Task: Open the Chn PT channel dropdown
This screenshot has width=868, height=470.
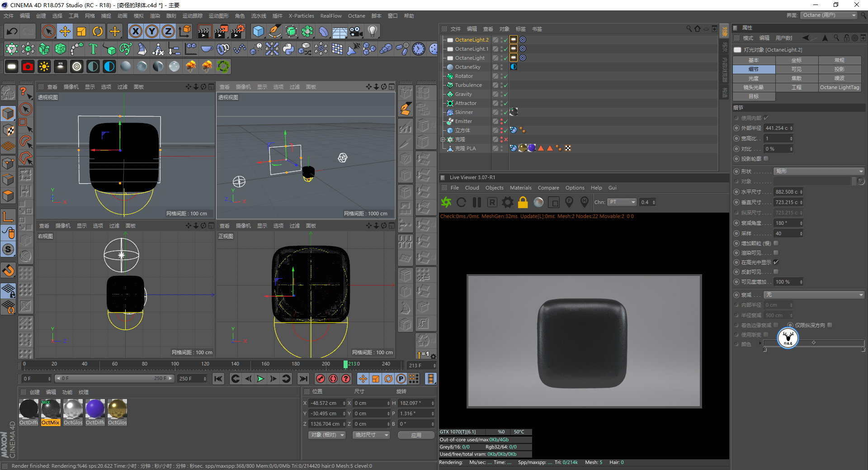Action: click(622, 202)
